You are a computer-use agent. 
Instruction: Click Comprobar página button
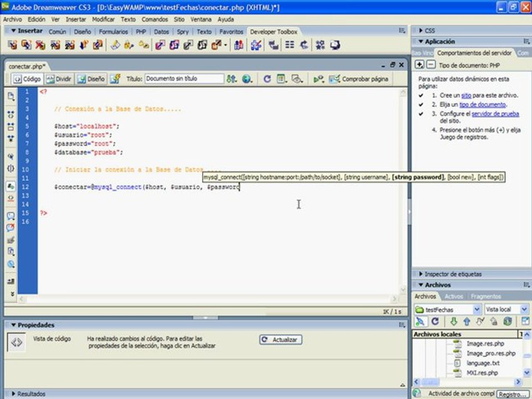[x=359, y=79]
